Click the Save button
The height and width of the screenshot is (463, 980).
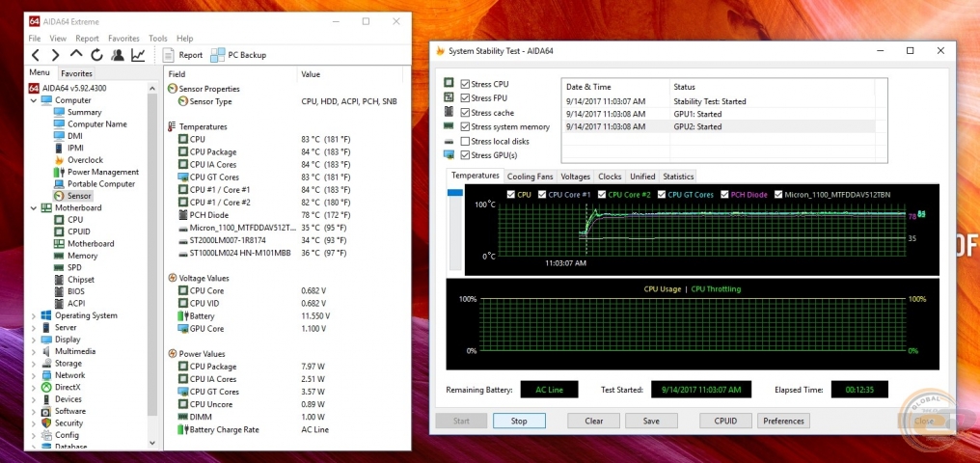pyautogui.click(x=651, y=422)
